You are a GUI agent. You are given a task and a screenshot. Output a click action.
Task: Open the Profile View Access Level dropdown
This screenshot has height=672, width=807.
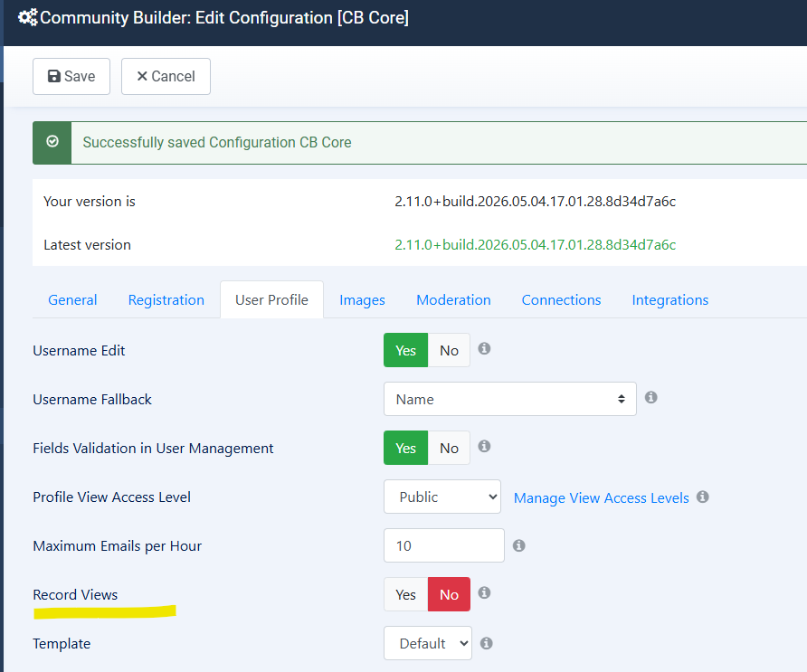click(442, 497)
